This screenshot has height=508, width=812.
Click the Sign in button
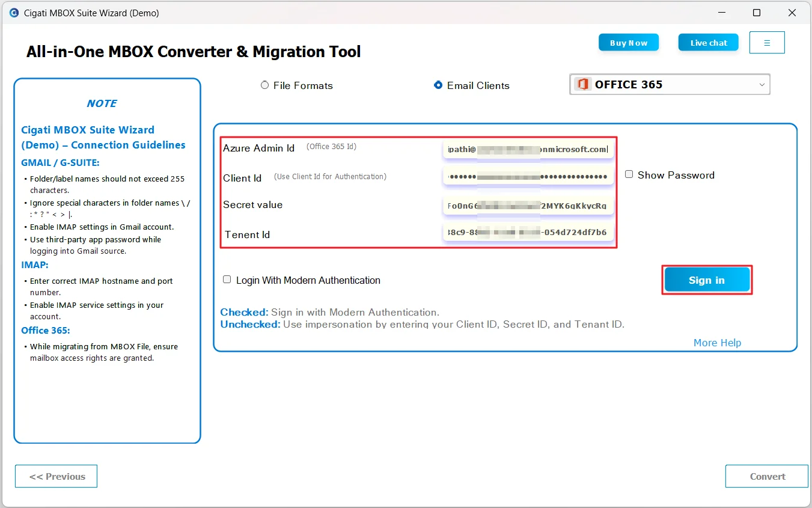point(707,280)
